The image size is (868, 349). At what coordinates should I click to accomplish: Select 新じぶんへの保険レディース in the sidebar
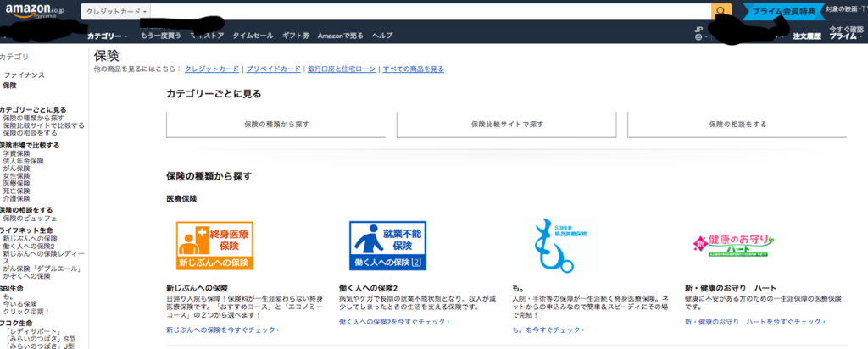43,258
